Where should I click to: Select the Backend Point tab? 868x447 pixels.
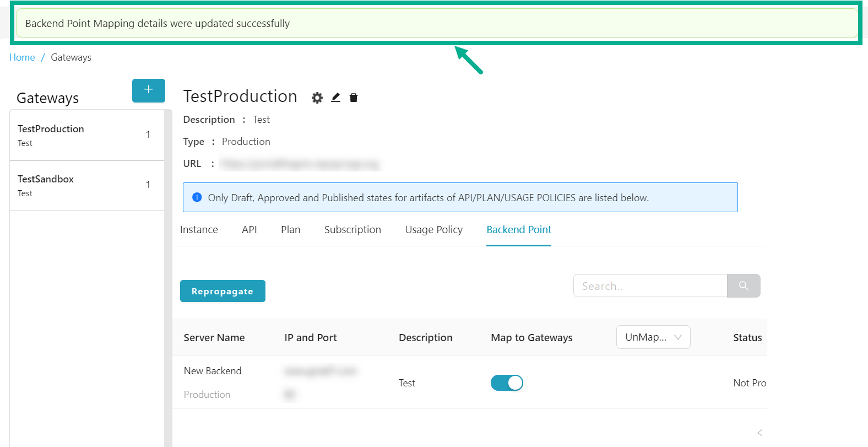pos(519,230)
